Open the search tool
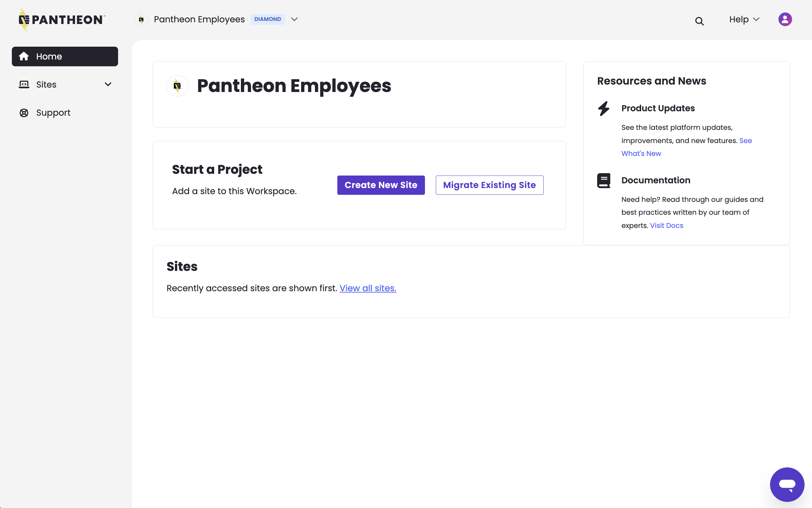This screenshot has height=508, width=812. [700, 21]
